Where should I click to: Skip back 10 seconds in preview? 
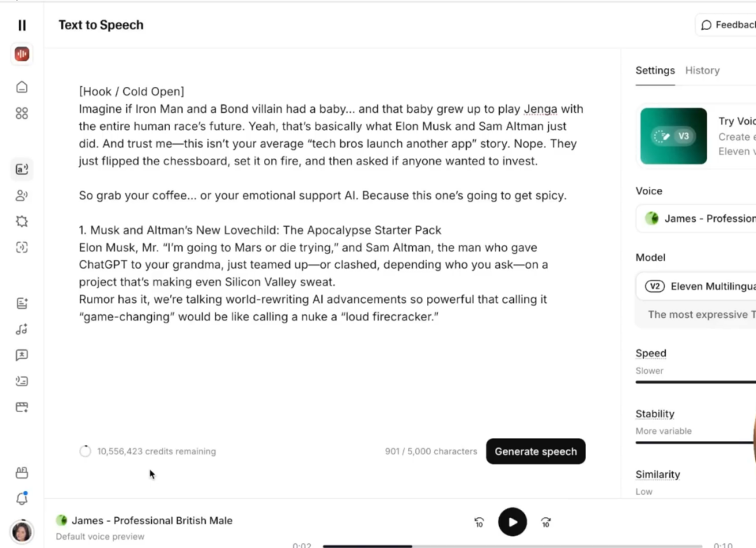click(x=479, y=522)
